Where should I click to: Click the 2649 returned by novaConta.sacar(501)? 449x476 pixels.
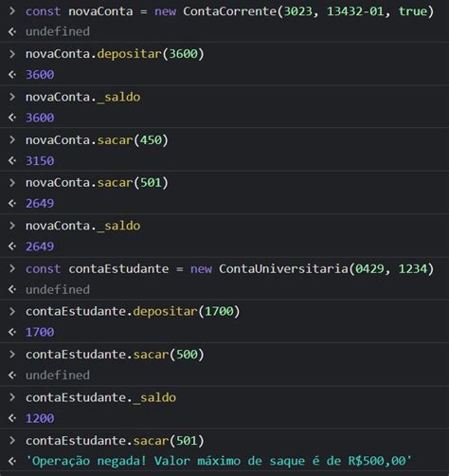[40, 204]
